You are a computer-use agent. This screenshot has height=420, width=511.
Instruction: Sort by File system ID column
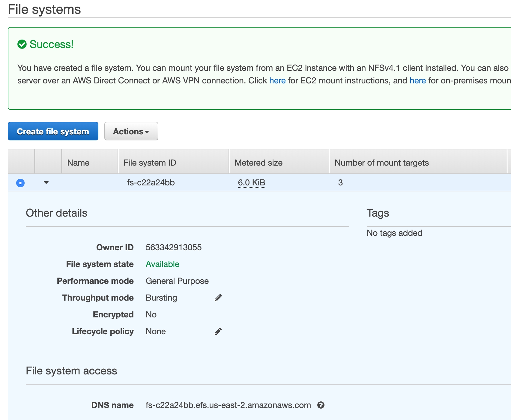[150, 163]
